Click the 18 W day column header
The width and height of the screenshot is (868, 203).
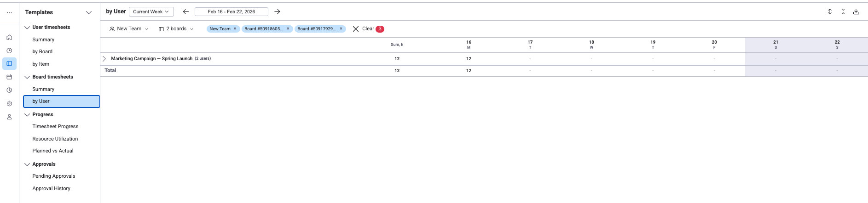[591, 45]
